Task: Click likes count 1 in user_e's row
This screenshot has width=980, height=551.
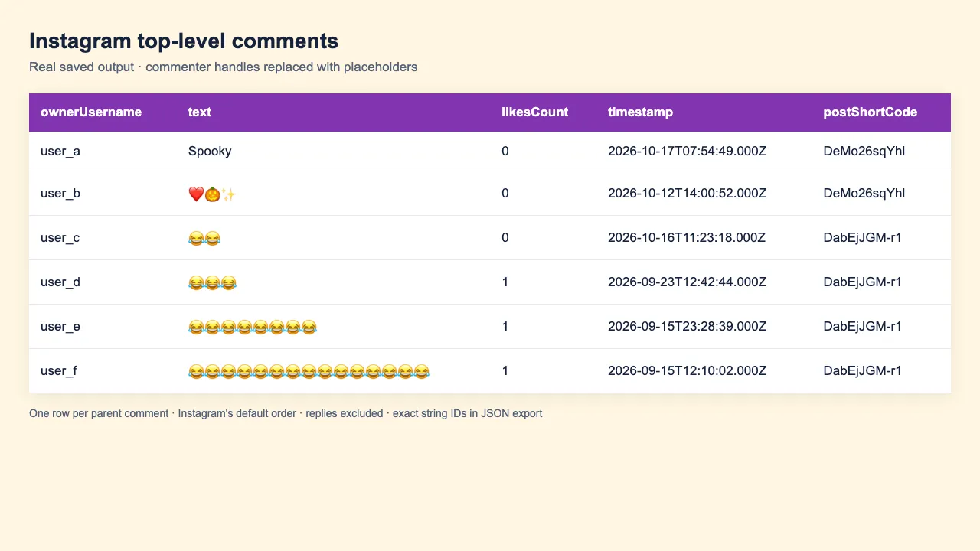Action: [505, 327]
